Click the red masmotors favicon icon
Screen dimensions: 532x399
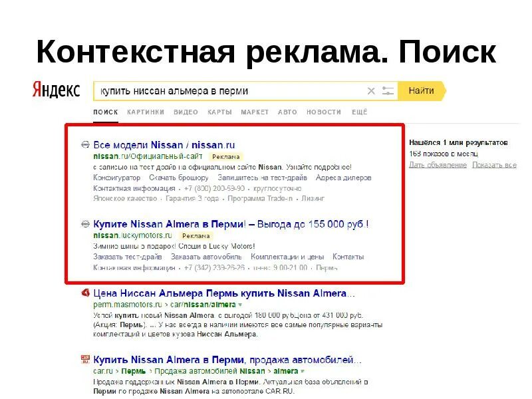(86, 293)
